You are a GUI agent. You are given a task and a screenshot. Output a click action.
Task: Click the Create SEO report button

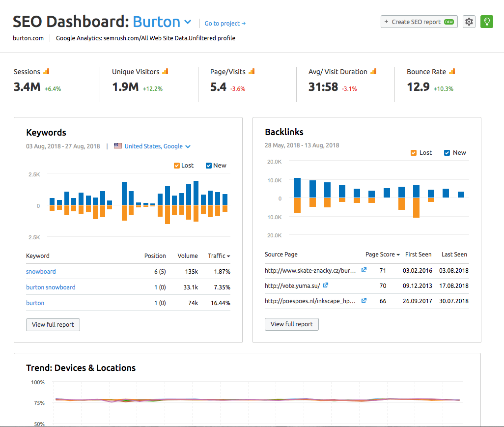coord(419,22)
